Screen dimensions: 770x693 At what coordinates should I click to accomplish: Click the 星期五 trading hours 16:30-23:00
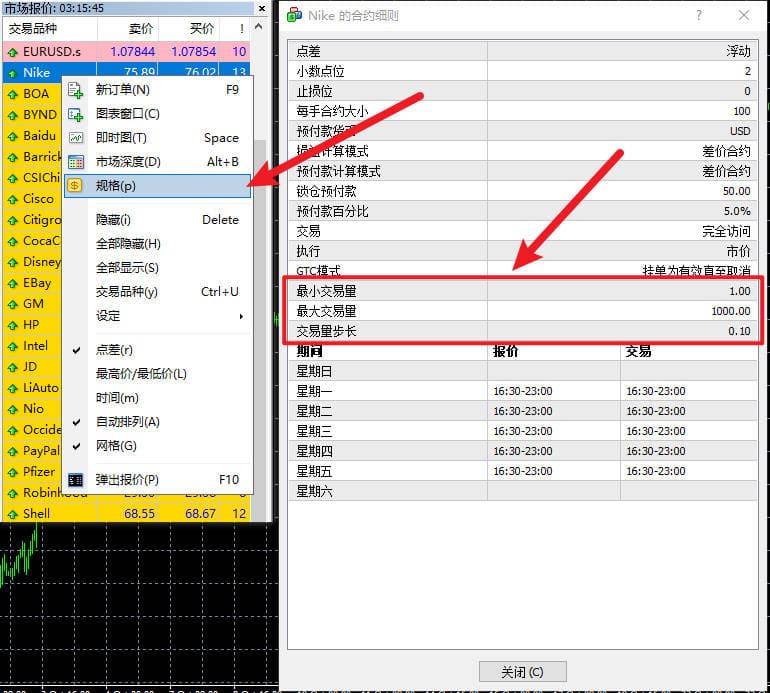(x=656, y=471)
